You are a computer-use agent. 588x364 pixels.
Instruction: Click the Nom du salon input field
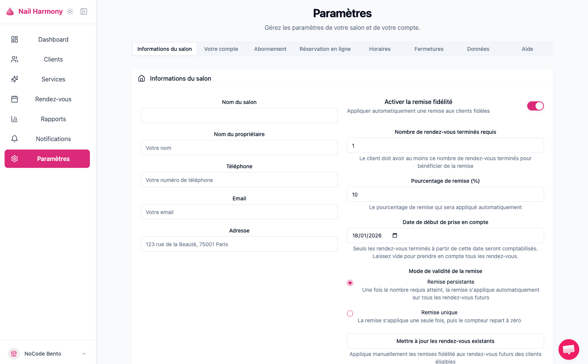pos(239,115)
